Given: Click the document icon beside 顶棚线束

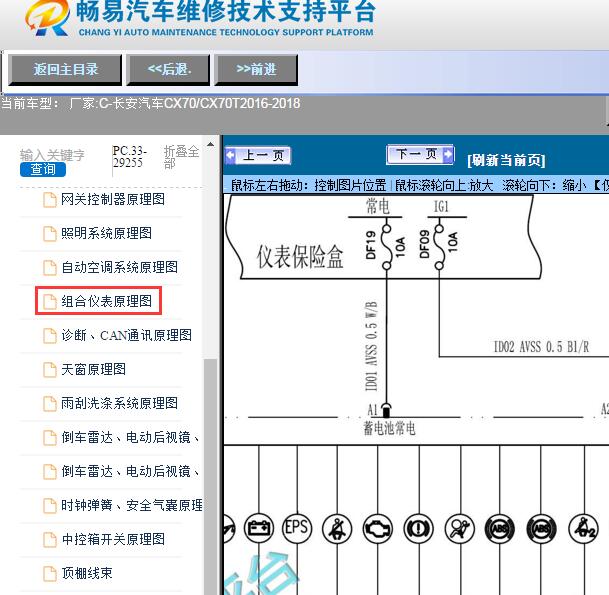Looking at the screenshot, I should pyautogui.click(x=49, y=573).
